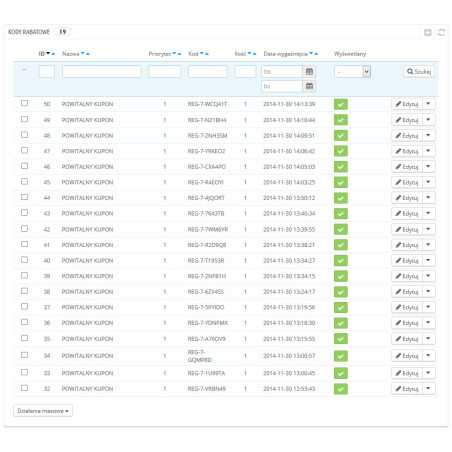This screenshot has height=452, width=452.
Task: Edit the coupon with ID 44
Action: pos(407,198)
